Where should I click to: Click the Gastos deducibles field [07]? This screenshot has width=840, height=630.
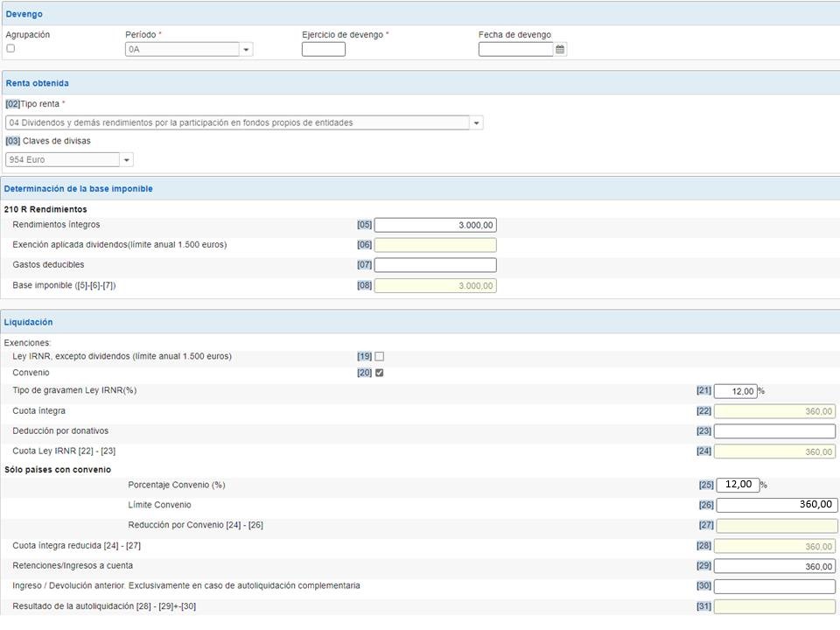[x=436, y=265]
